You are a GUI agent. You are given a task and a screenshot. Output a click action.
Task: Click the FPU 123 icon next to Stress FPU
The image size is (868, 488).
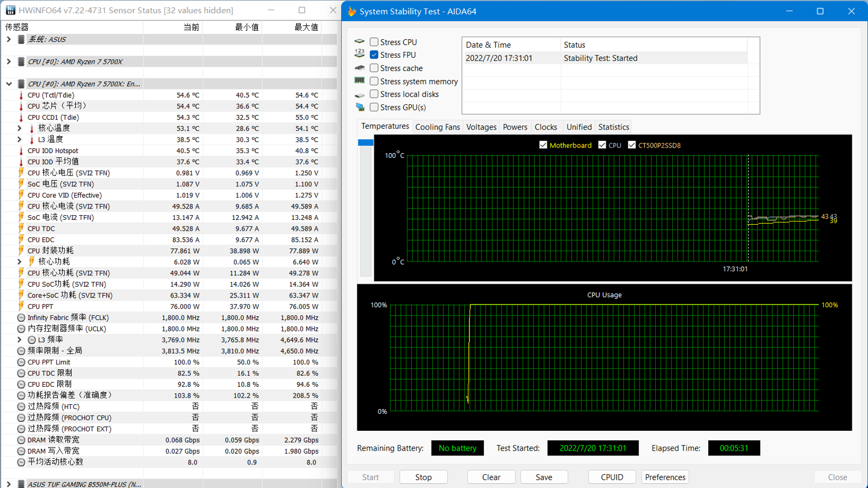(360, 54)
